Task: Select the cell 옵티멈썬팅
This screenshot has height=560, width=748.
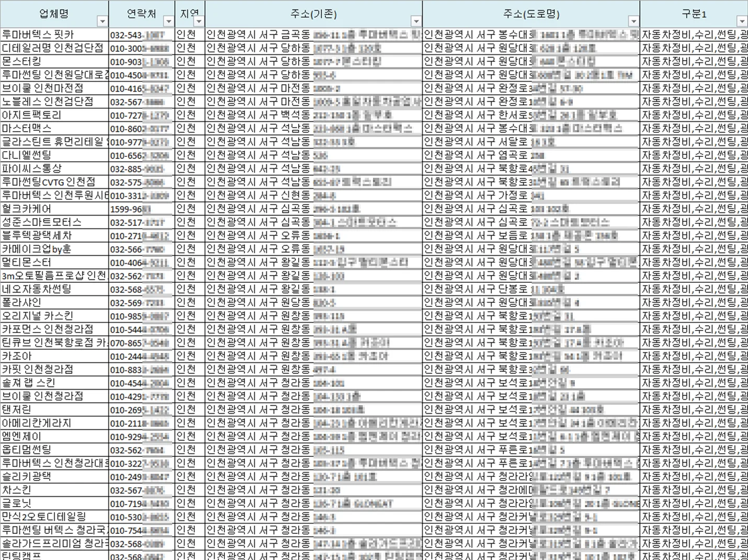Action: 54,450
